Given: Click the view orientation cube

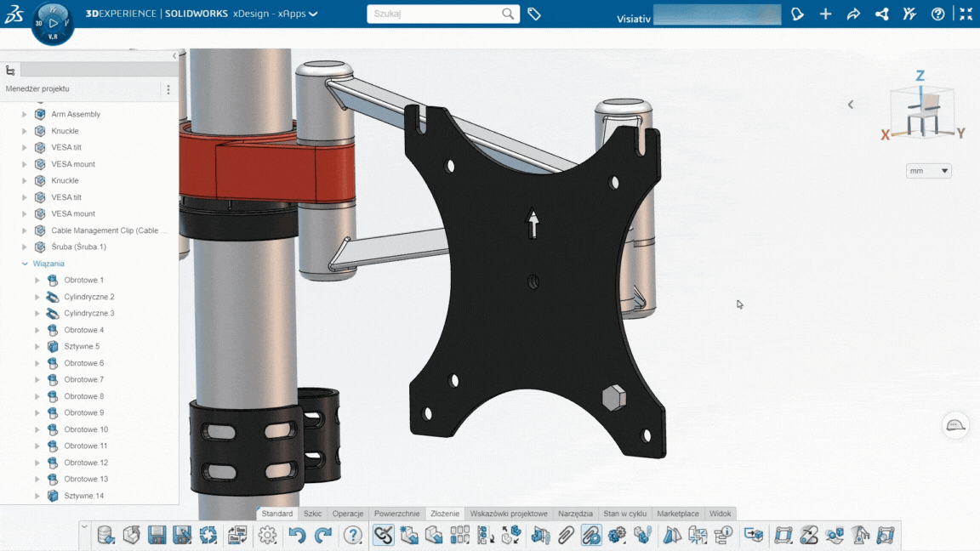Looking at the screenshot, I should (922, 111).
